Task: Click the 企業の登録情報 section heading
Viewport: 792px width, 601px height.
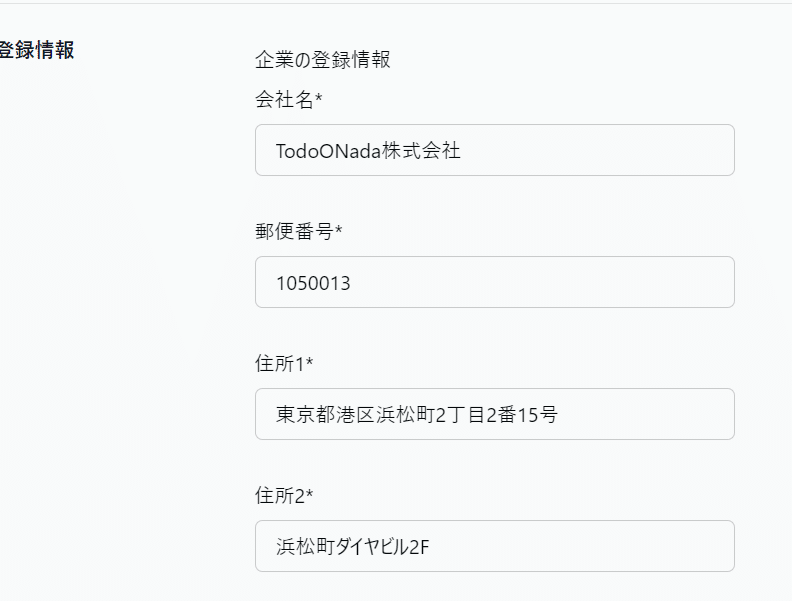Action: (323, 60)
